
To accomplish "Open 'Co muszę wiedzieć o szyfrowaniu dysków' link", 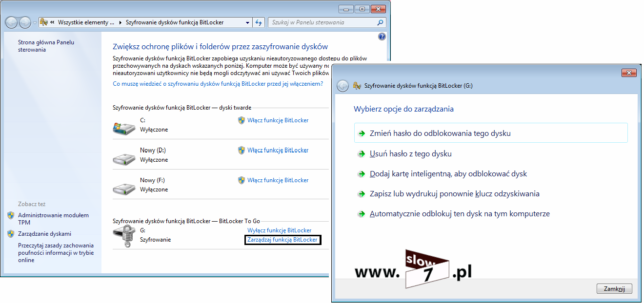I will click(218, 84).
